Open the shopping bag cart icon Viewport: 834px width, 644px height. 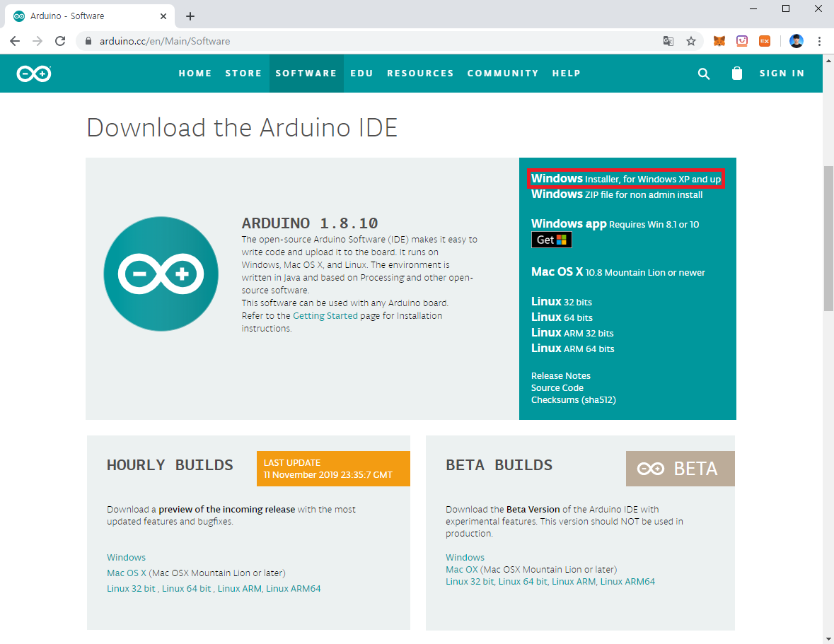coord(736,74)
